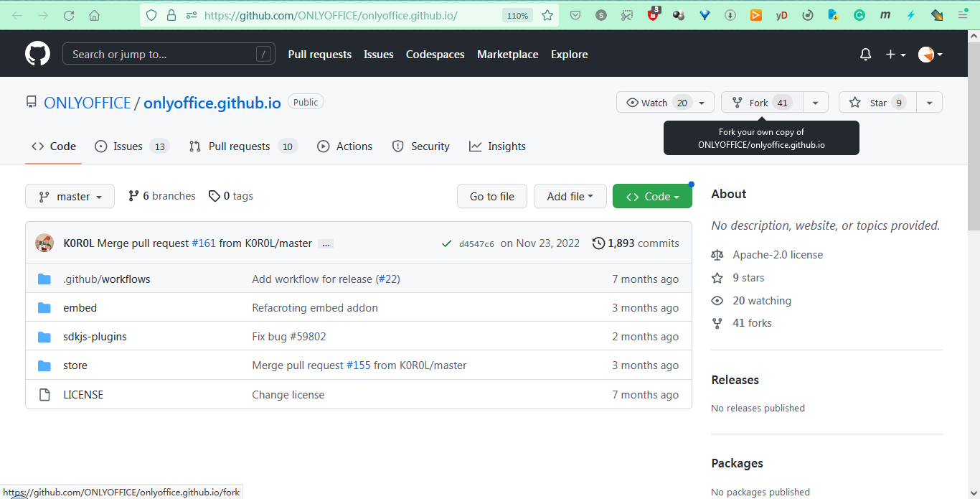Open the Fork options arrow
980x499 pixels.
(816, 103)
